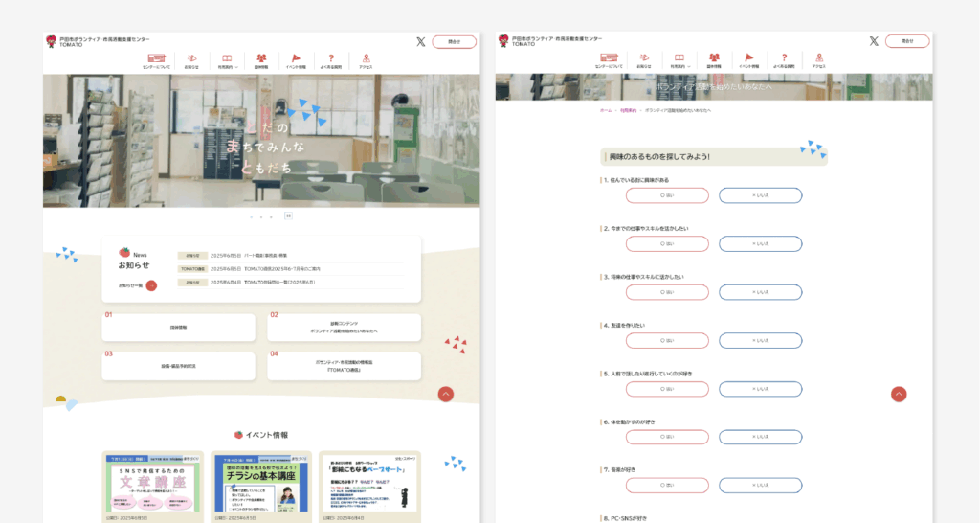980x523 pixels.
Task: Click back-to-top red circle on right page
Action: click(899, 394)
